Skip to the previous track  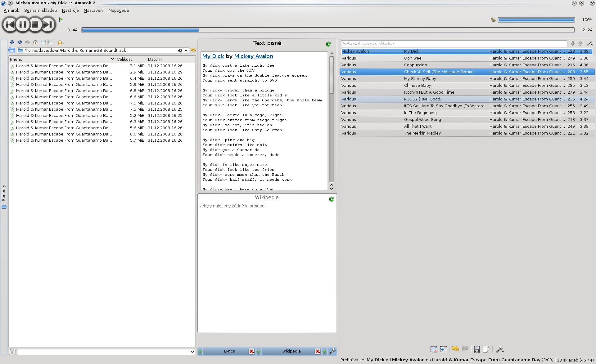(10, 24)
